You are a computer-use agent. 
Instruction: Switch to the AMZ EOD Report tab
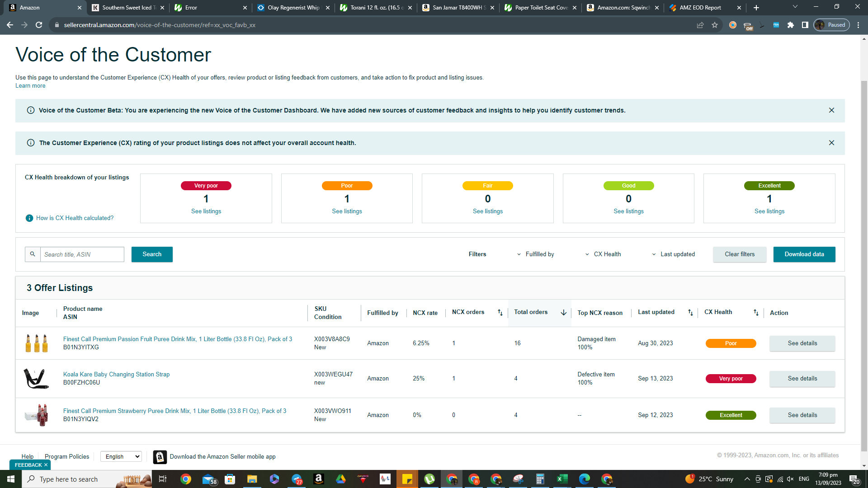[705, 8]
